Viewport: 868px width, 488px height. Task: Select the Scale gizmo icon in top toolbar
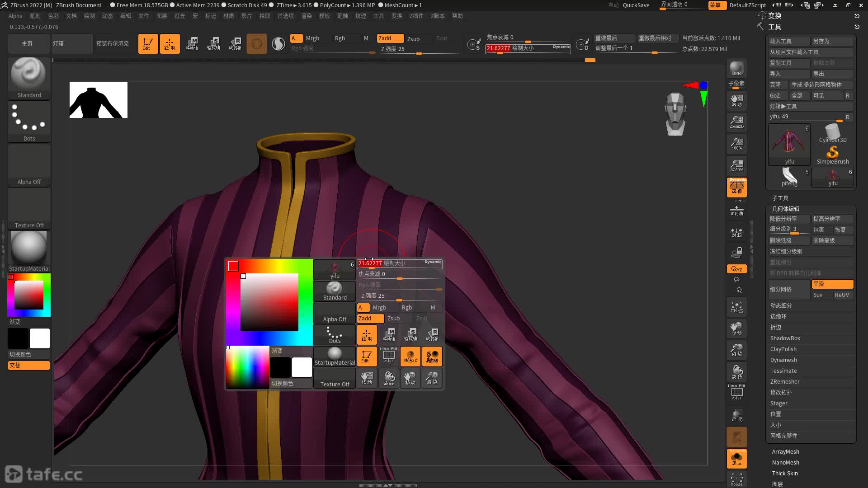[x=213, y=44]
